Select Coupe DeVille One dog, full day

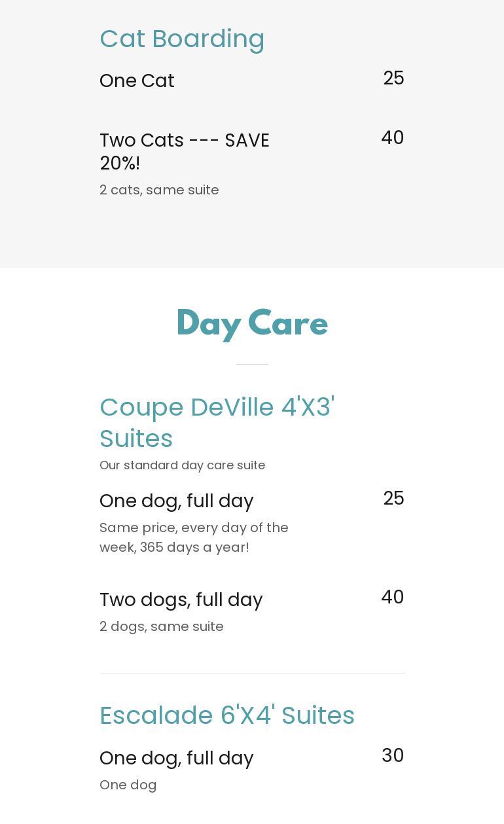click(176, 501)
